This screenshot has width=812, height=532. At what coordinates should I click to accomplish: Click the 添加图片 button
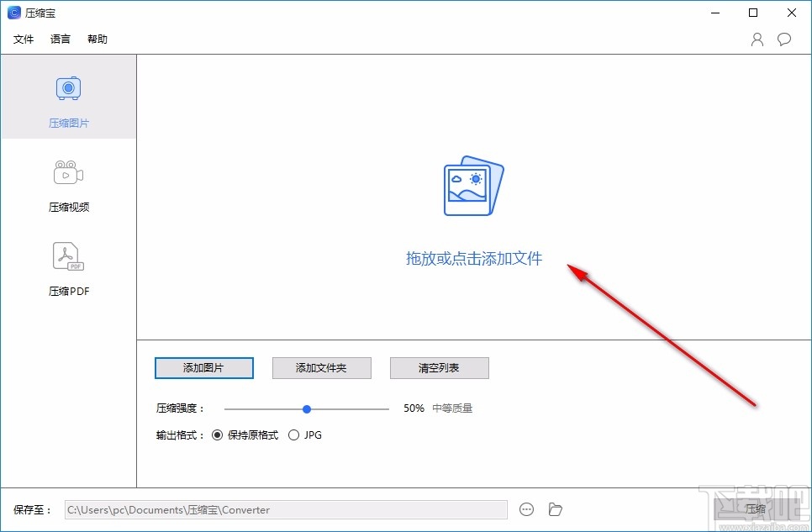tap(203, 368)
